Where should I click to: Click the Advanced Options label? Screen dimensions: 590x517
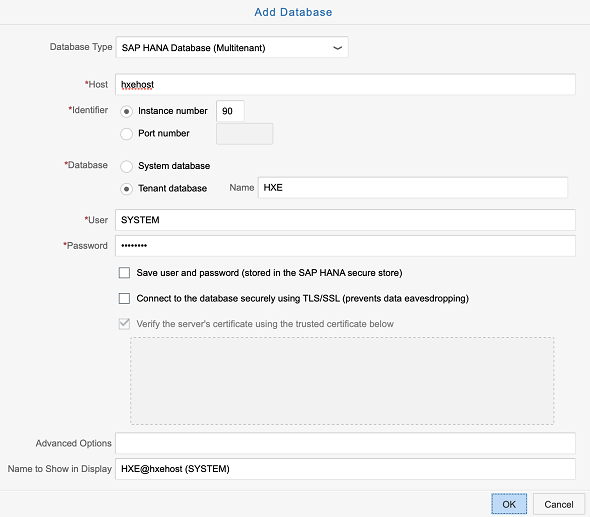pyautogui.click(x=73, y=443)
